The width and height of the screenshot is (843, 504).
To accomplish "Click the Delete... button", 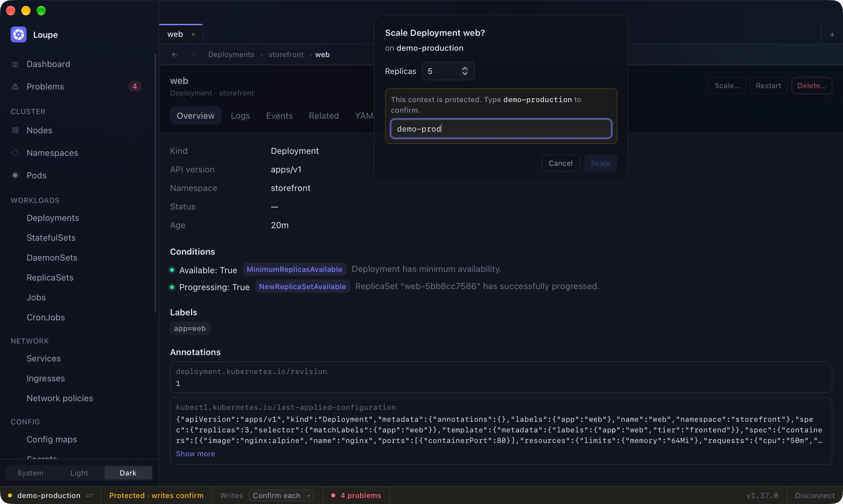I will (811, 86).
